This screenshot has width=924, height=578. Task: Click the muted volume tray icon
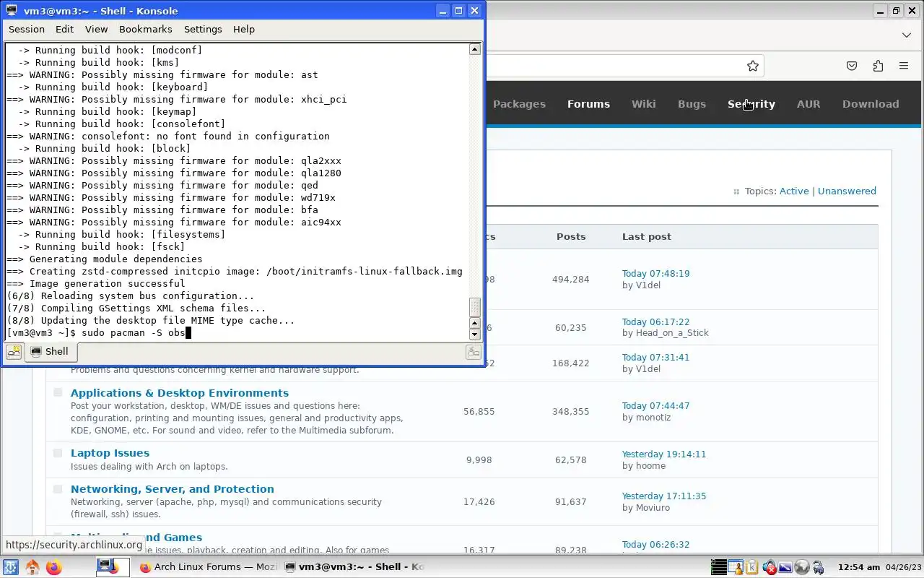click(x=769, y=567)
